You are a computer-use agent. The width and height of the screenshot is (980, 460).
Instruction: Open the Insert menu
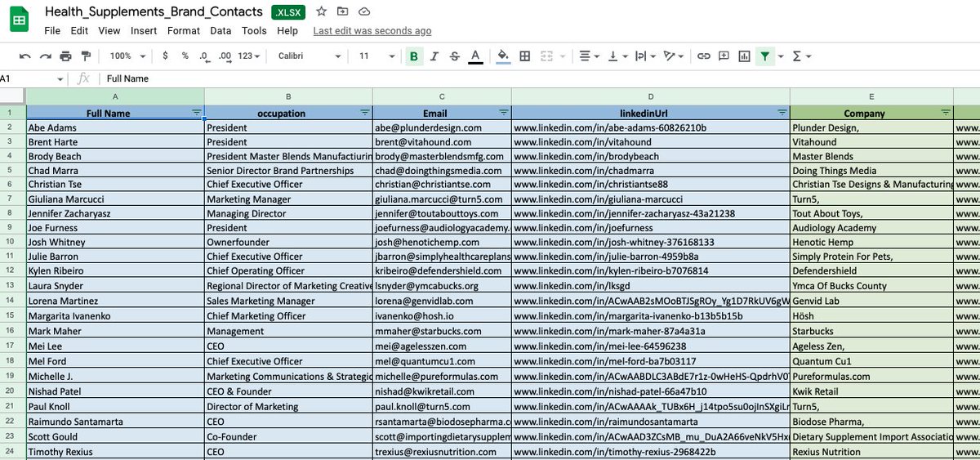[144, 31]
